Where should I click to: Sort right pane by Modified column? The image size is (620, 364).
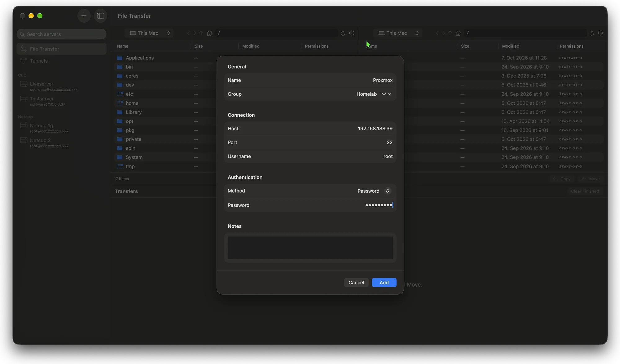(x=527, y=46)
